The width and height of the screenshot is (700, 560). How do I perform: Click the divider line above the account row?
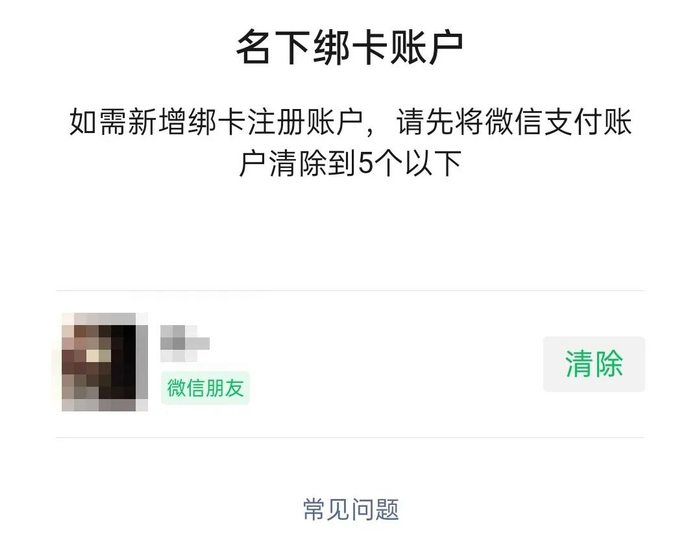tap(350, 290)
